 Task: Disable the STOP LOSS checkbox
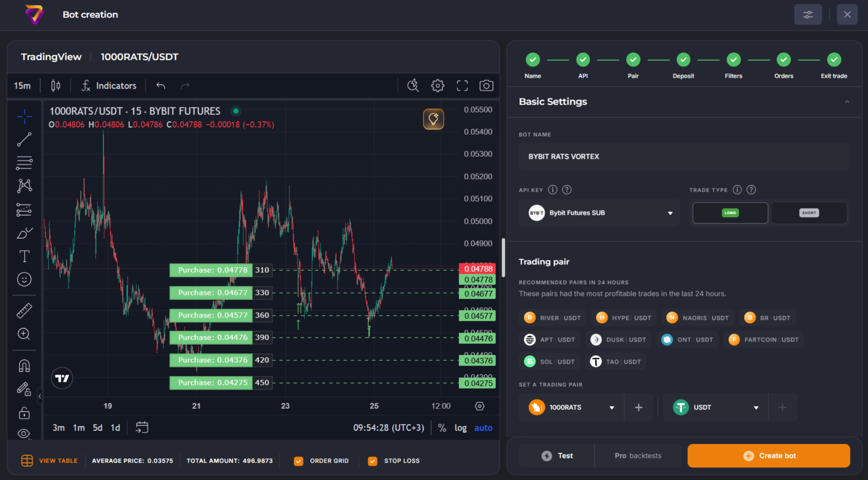[372, 461]
